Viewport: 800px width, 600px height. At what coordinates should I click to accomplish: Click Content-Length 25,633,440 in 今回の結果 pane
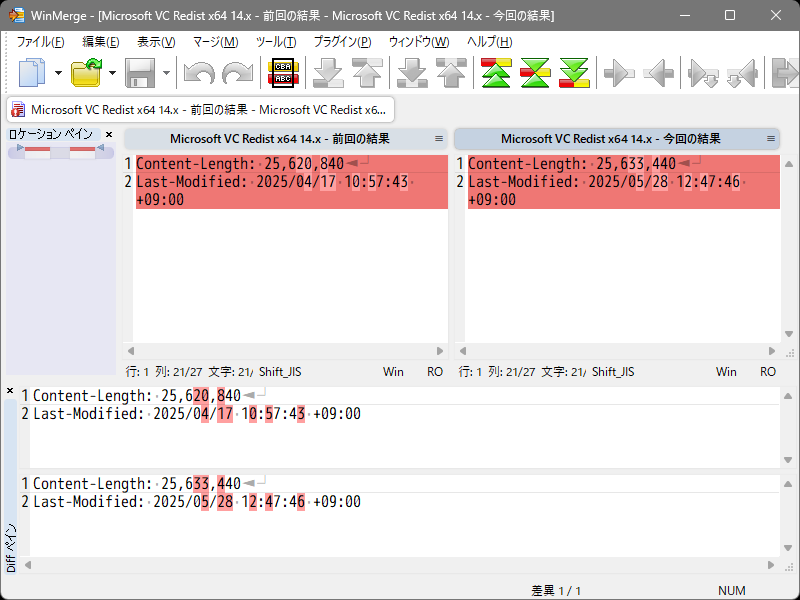[x=623, y=164]
